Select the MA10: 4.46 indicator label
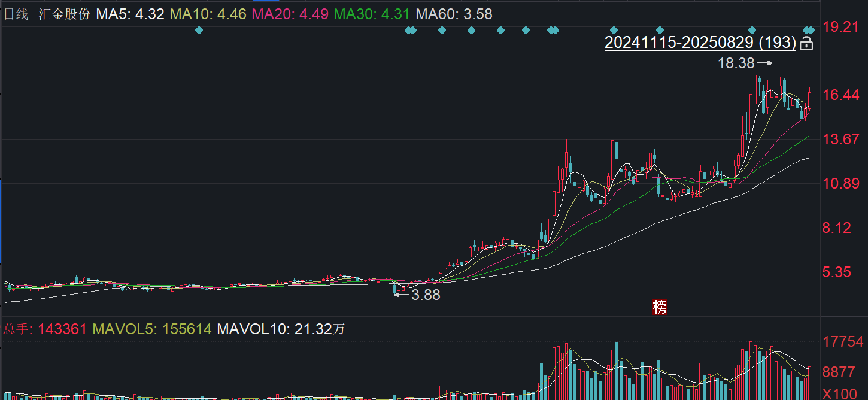The width and height of the screenshot is (868, 400). (x=208, y=14)
